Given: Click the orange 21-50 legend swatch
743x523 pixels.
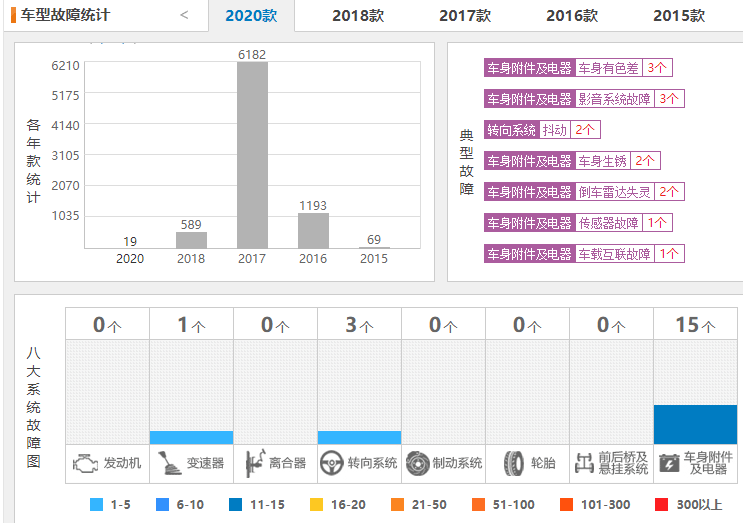Looking at the screenshot, I should click(397, 505).
